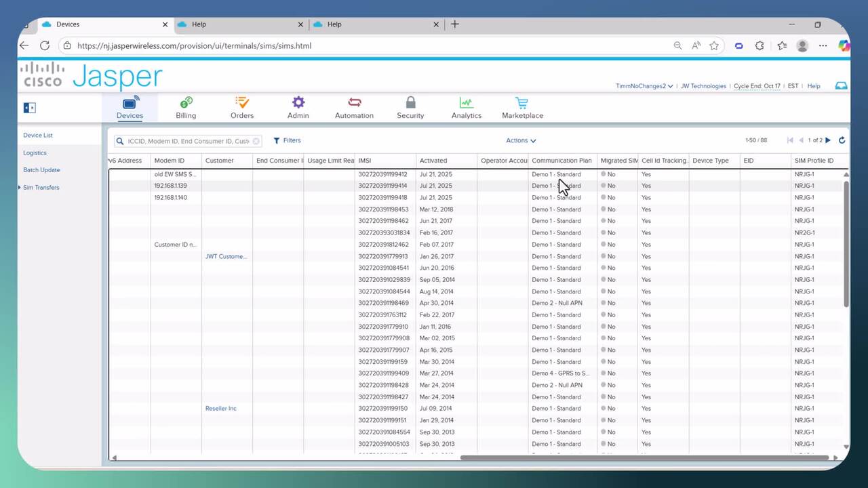Open the Security padlock icon
This screenshot has width=868, height=488.
pyautogui.click(x=410, y=103)
